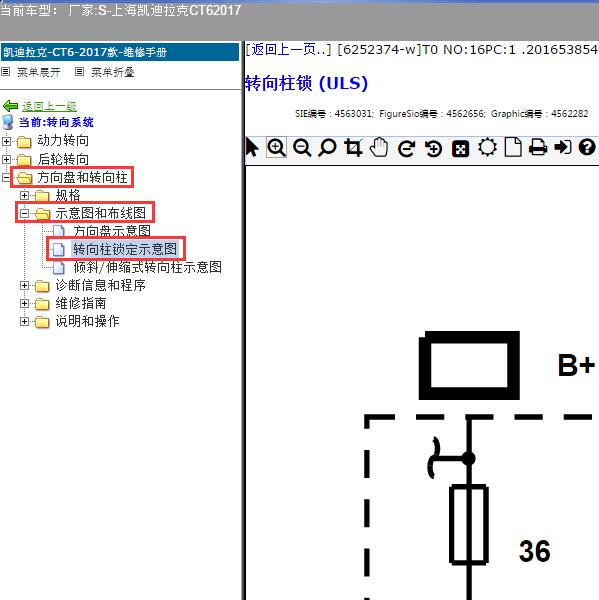
Task: Click the blank page icon
Action: click(x=513, y=148)
